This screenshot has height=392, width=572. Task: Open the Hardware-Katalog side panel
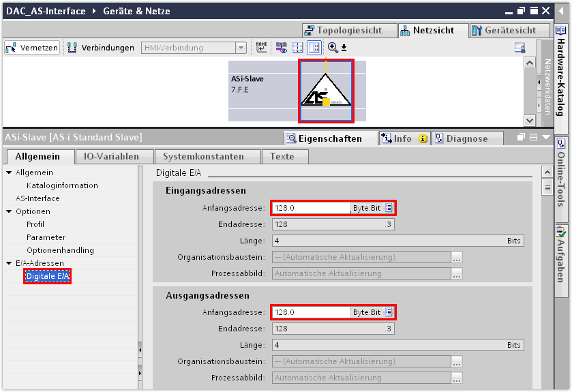point(560,76)
